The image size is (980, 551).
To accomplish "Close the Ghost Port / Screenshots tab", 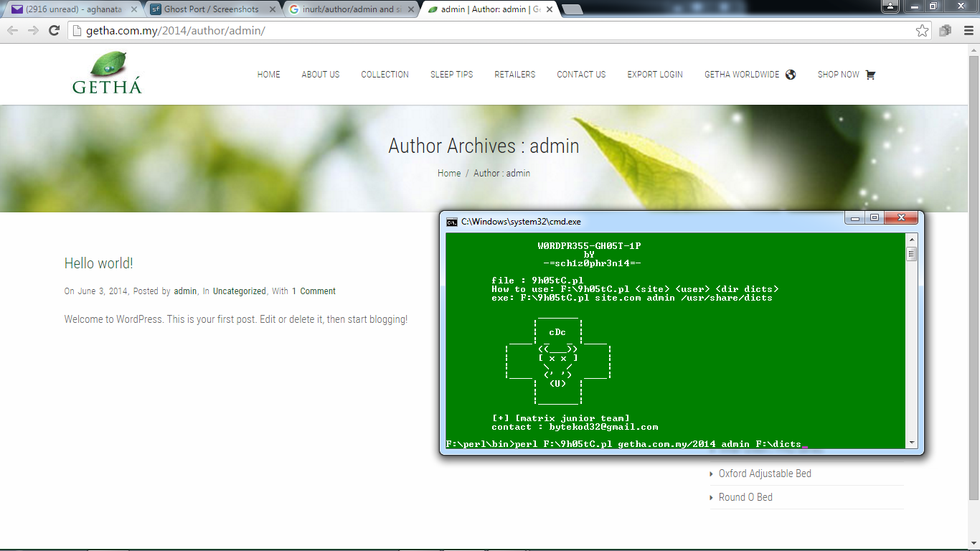I will point(273,9).
